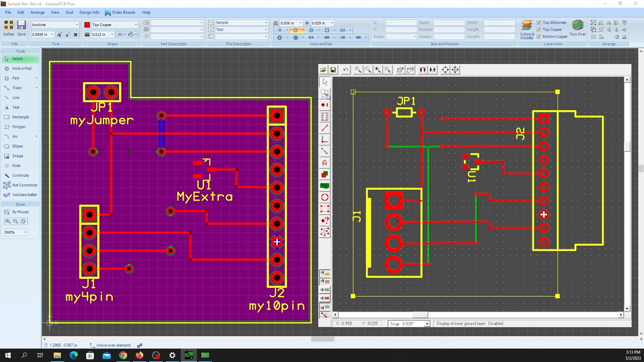Click the undo arrow in right window toolbar
644x362 pixels.
pos(345,70)
